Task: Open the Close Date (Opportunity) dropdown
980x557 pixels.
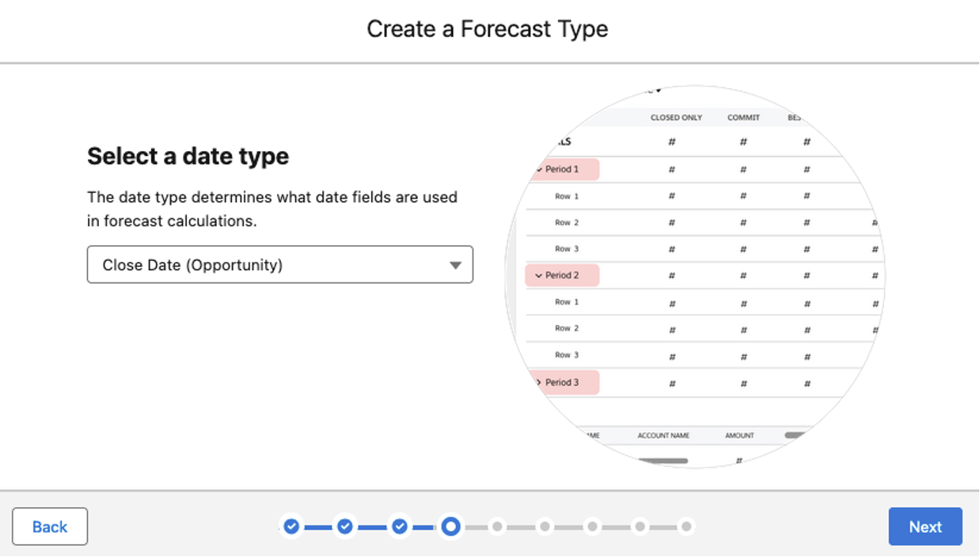Action: (280, 265)
